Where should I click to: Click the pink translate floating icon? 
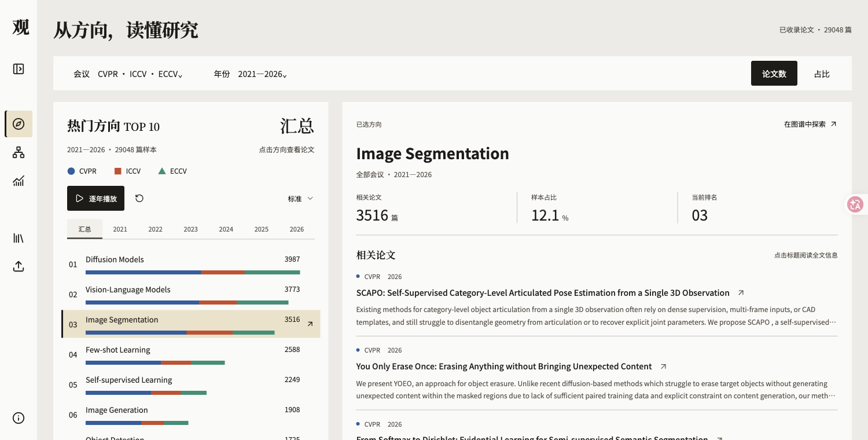tap(855, 204)
